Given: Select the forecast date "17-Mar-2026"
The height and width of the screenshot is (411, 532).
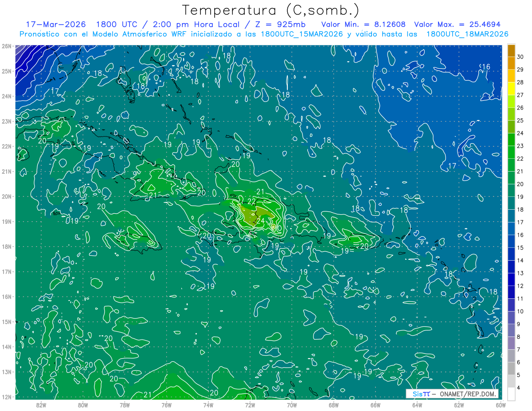Looking at the screenshot, I should [x=55, y=24].
